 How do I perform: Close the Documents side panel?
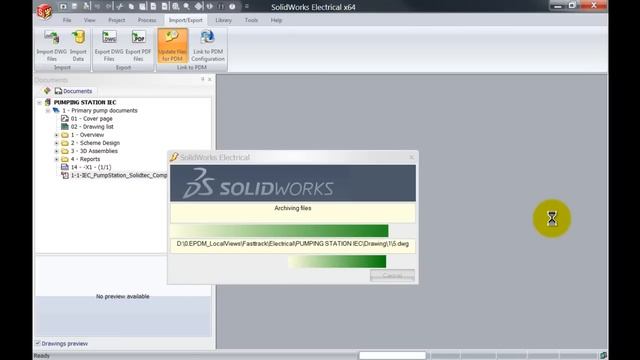pyautogui.click(x=210, y=79)
